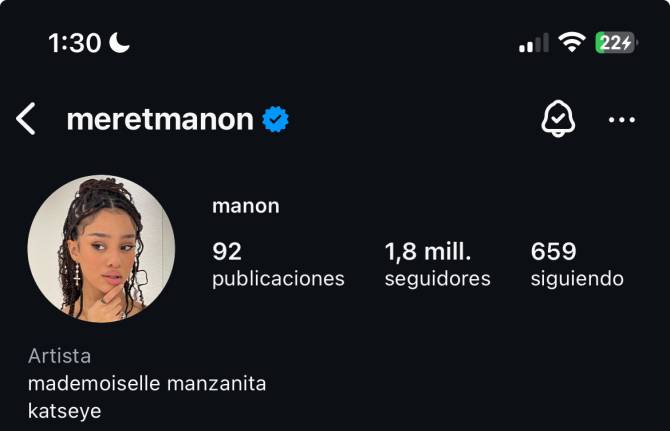
Task: Select the bio line mademoiselle manzanita
Action: 147,383
